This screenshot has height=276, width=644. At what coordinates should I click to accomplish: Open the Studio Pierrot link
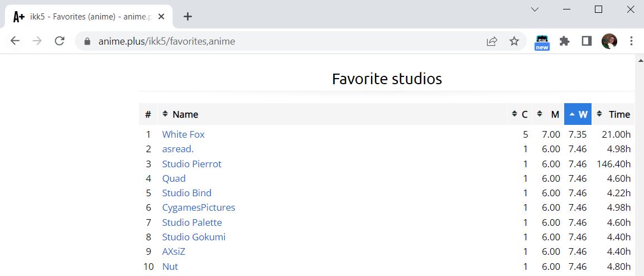[x=191, y=164]
